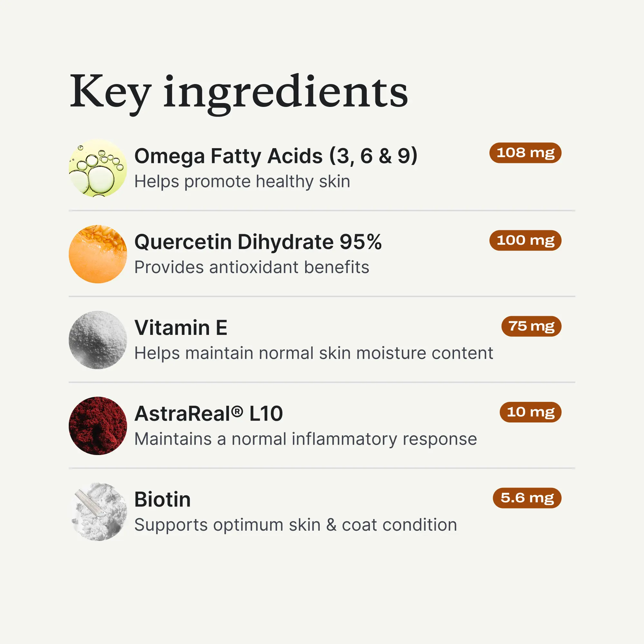Select the Biotin ingredient title
The height and width of the screenshot is (644, 644).
[x=162, y=499]
